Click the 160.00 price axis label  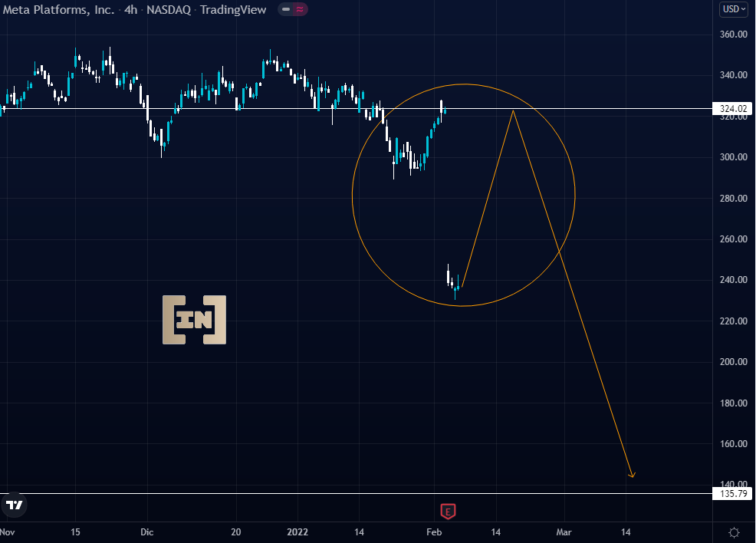coord(733,443)
